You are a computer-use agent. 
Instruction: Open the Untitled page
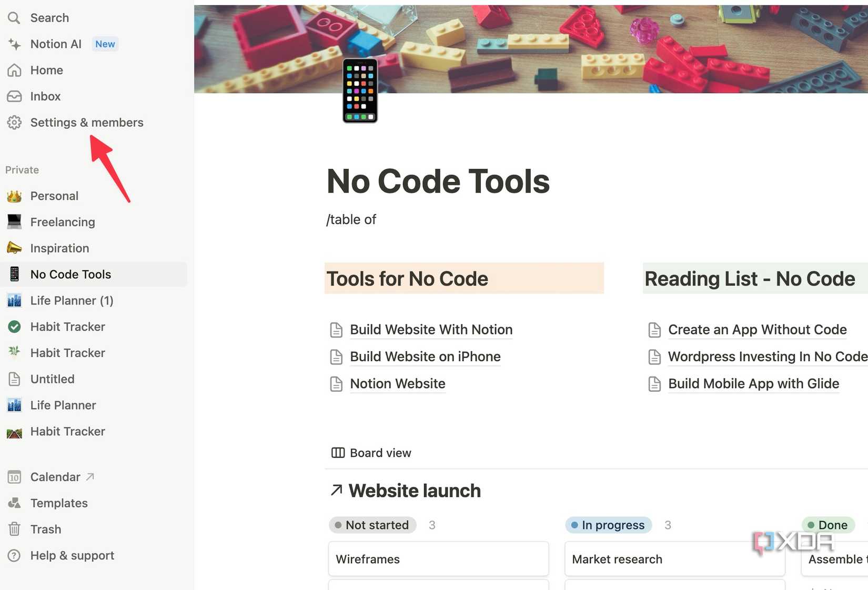coord(52,379)
